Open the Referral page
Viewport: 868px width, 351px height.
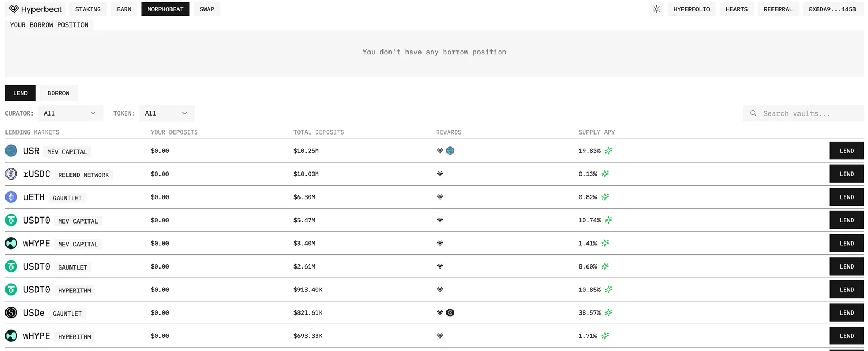tap(778, 9)
